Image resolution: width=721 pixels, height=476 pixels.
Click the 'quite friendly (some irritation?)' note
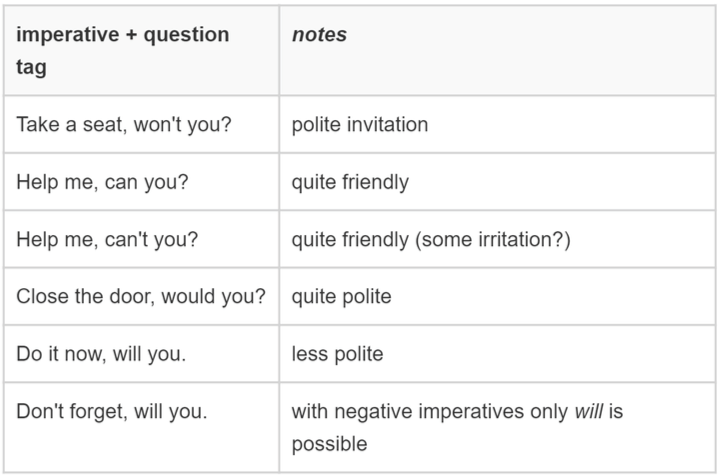[x=431, y=240]
